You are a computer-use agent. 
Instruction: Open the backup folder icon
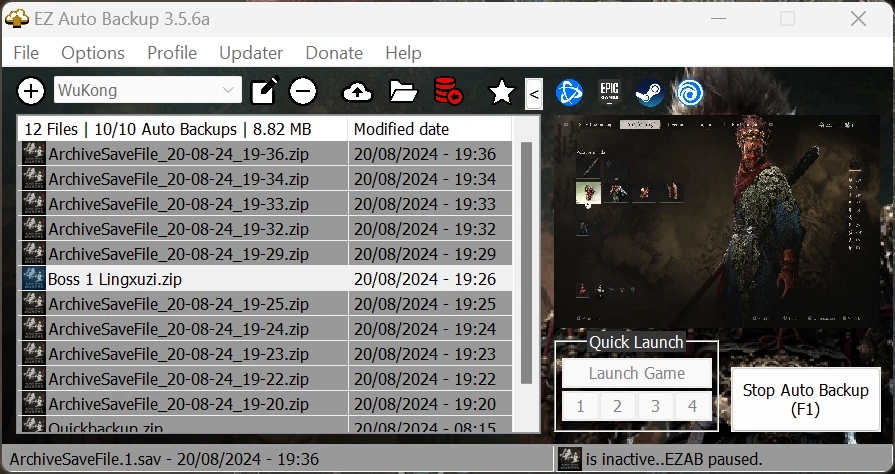click(404, 91)
